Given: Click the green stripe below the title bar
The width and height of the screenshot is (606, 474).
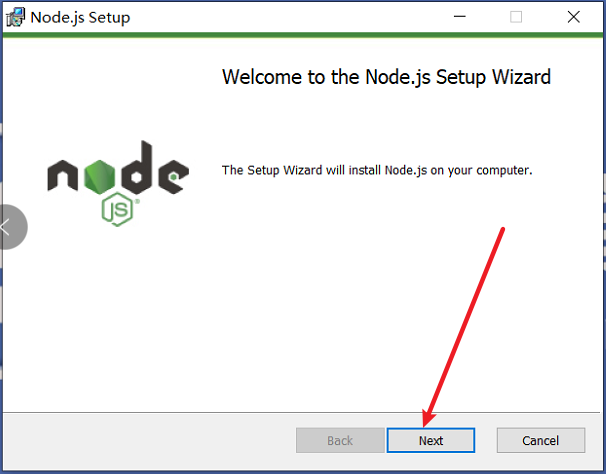Looking at the screenshot, I should click(303, 35).
